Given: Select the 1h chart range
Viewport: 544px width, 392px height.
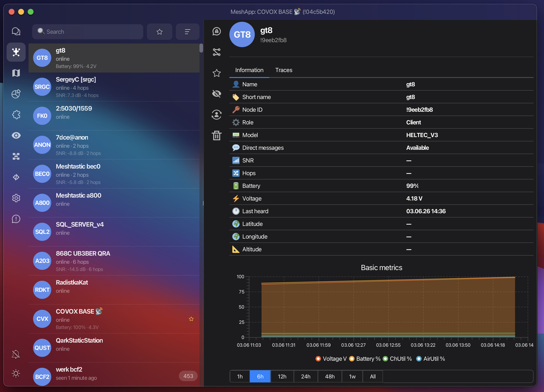Looking at the screenshot, I should [240, 376].
